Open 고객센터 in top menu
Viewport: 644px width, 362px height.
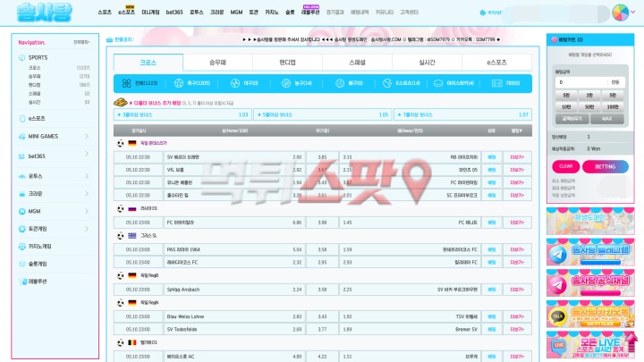pyautogui.click(x=409, y=13)
